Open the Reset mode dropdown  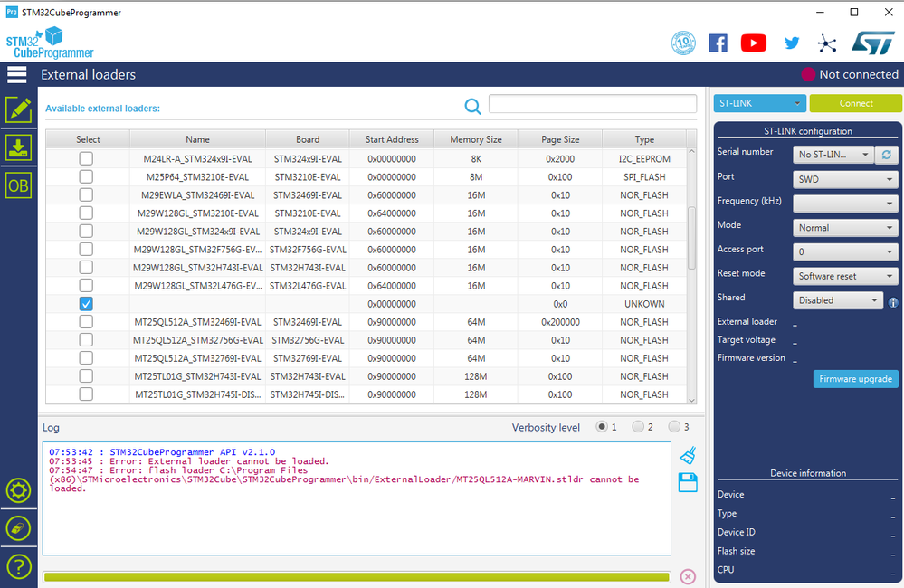[845, 276]
